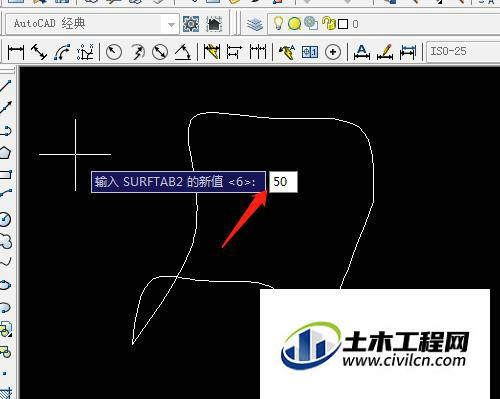Launch the Quick Dimension tool
The width and height of the screenshot is (500, 399).
point(212,52)
